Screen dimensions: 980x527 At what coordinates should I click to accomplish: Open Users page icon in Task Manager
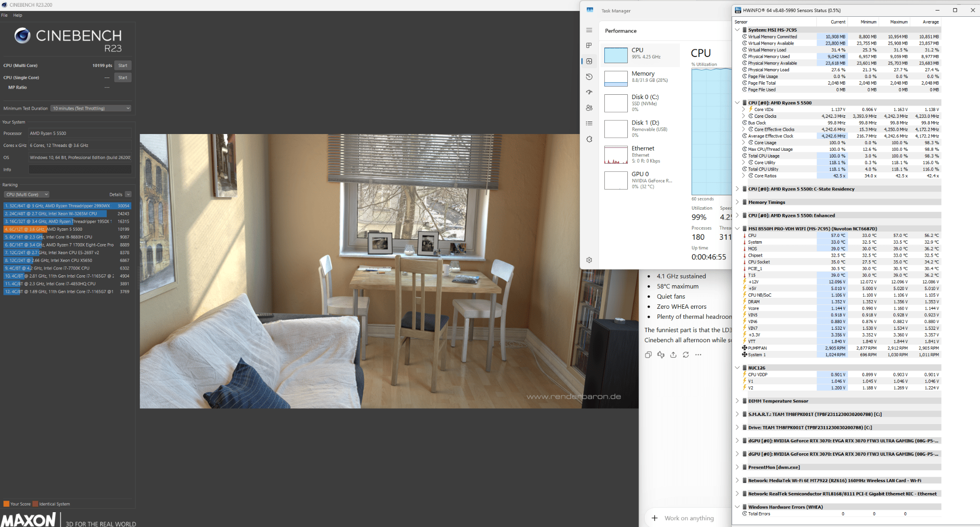coord(589,108)
